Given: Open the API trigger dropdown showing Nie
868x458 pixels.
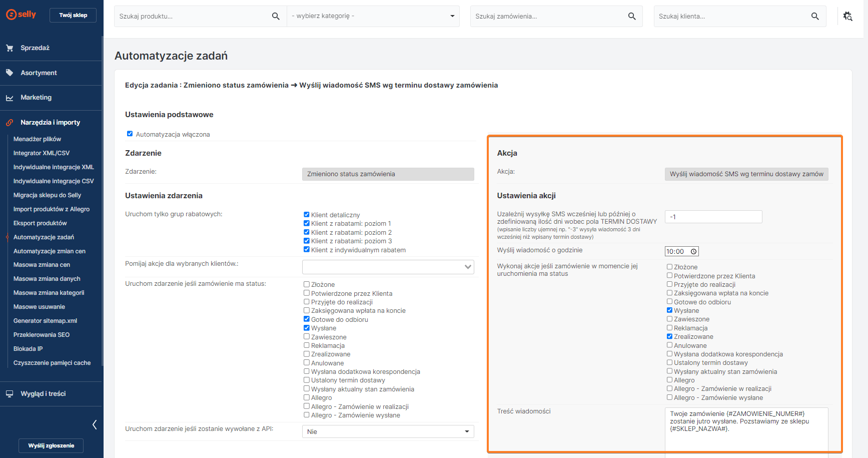Looking at the screenshot, I should coord(388,431).
